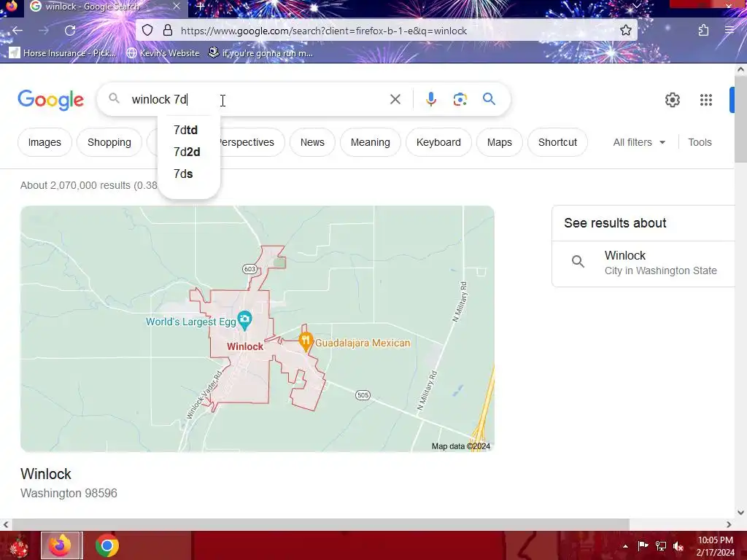Click the vertical page scrollbar

(x=740, y=119)
